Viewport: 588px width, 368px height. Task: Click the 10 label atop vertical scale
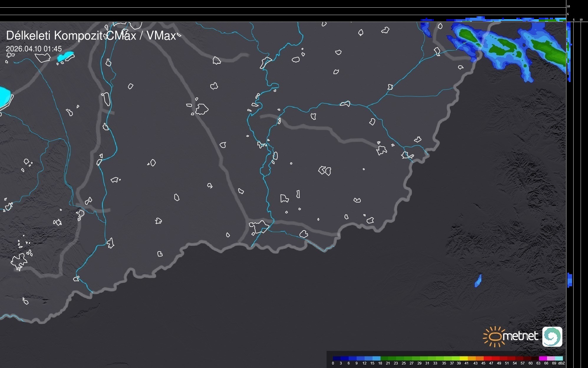[568, 6]
